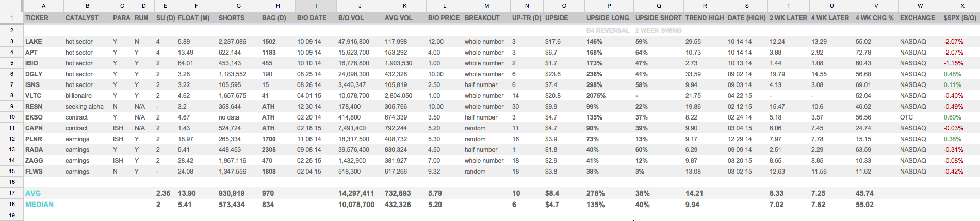This screenshot has height=221, width=980.
Task: Select the billionaire catalyst cell
Action: [79, 96]
